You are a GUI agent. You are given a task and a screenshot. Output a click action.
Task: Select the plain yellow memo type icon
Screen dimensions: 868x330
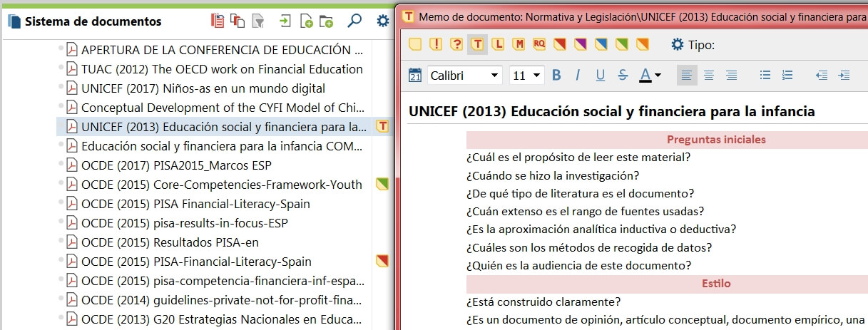(415, 45)
